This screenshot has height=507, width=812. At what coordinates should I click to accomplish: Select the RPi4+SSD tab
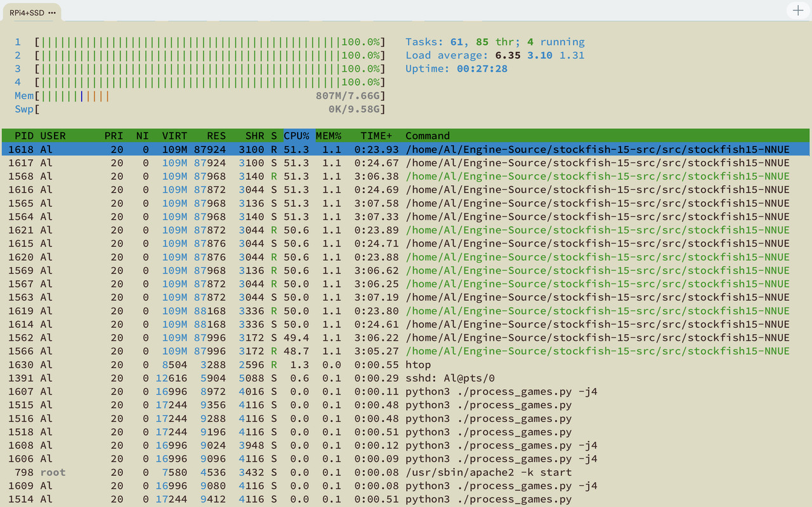32,12
